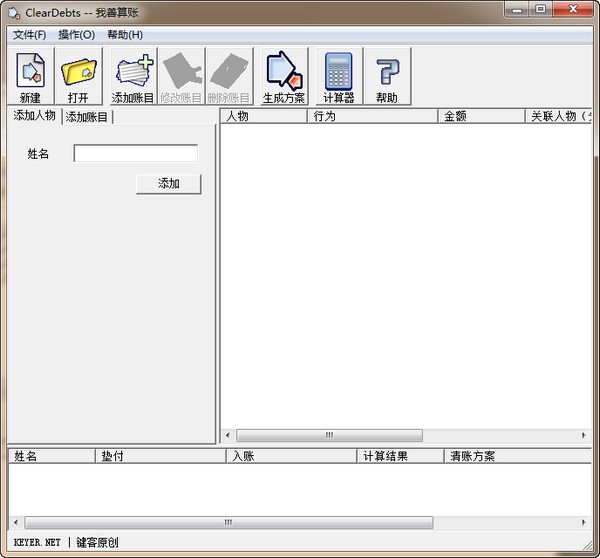Open the 帮助 question mark icon

(387, 76)
